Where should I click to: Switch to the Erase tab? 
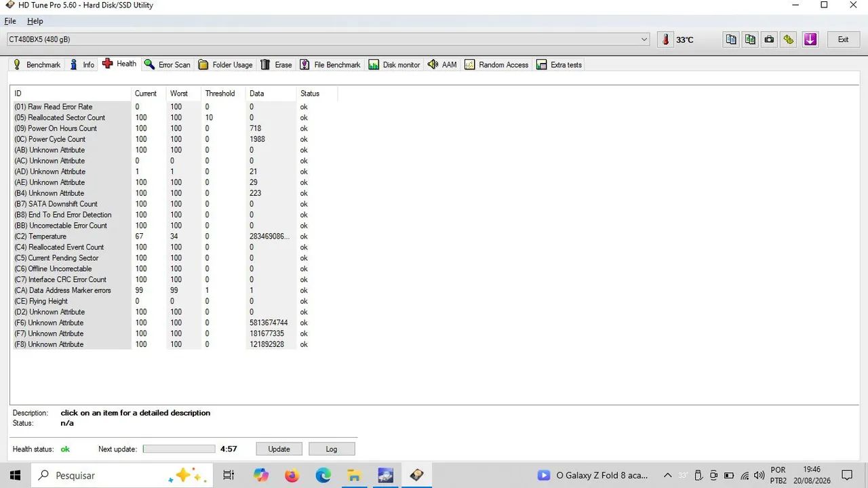(x=277, y=65)
